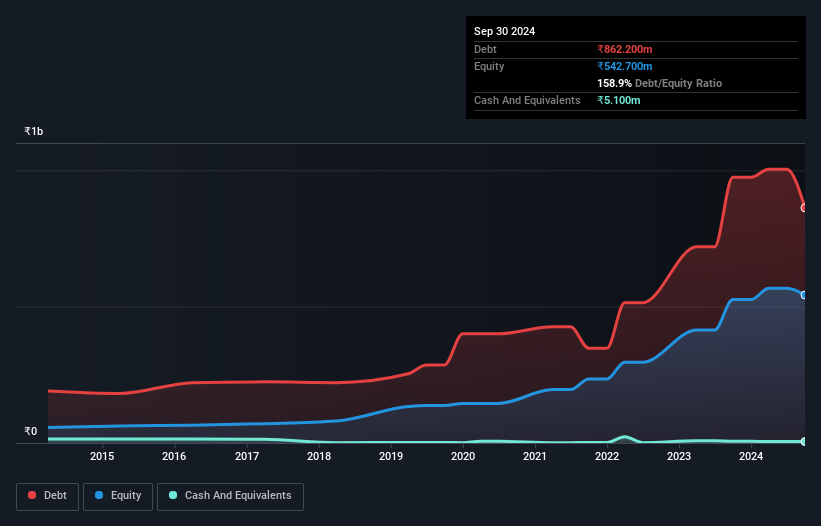The width and height of the screenshot is (821, 526).
Task: Click the Equity label in tooltip
Action: point(489,66)
